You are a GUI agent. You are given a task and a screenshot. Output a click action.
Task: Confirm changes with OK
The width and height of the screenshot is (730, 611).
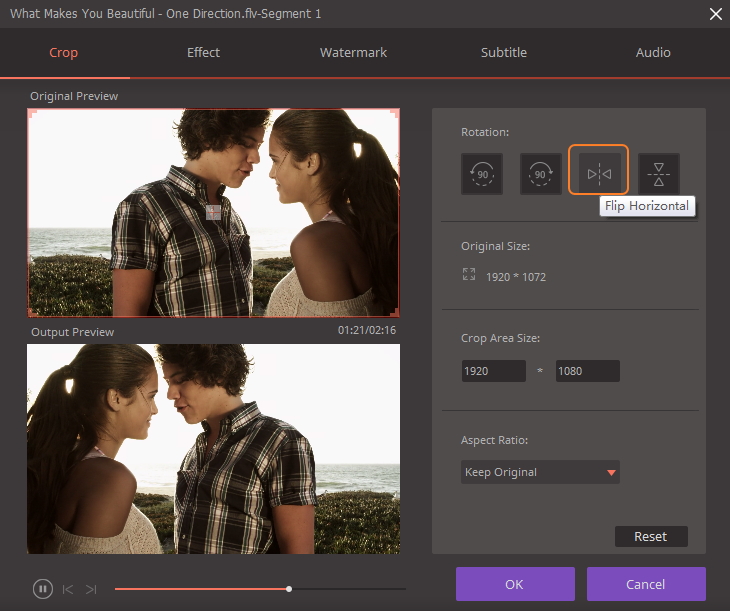tap(515, 584)
